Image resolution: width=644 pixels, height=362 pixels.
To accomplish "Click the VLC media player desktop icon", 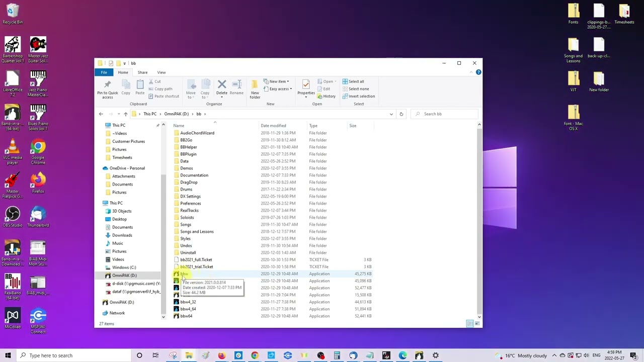I will tap(12, 151).
